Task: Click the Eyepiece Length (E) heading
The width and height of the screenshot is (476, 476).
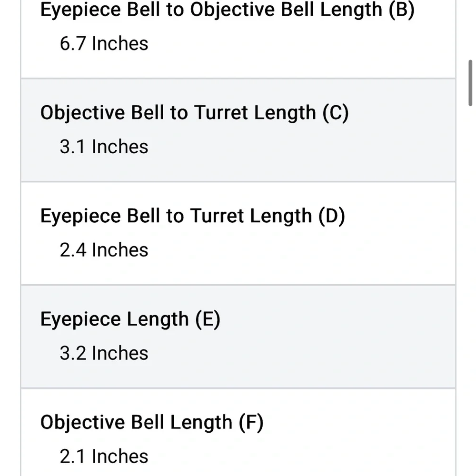Action: [x=130, y=319]
